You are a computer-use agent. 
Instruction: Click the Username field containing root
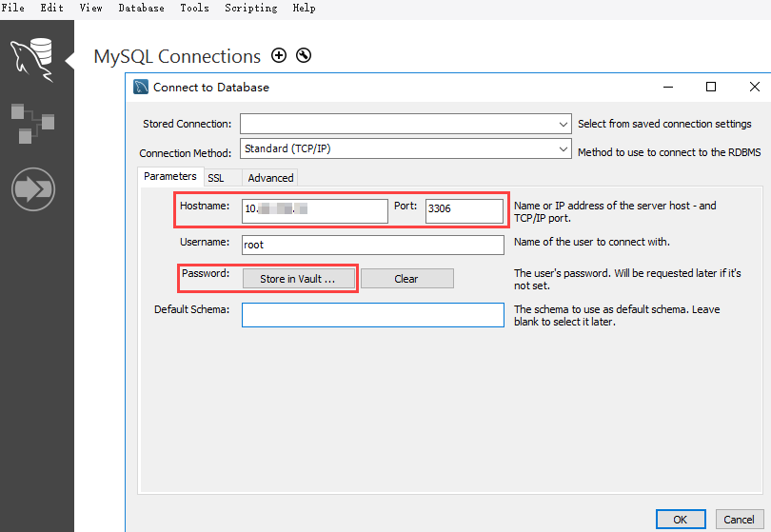click(x=373, y=245)
